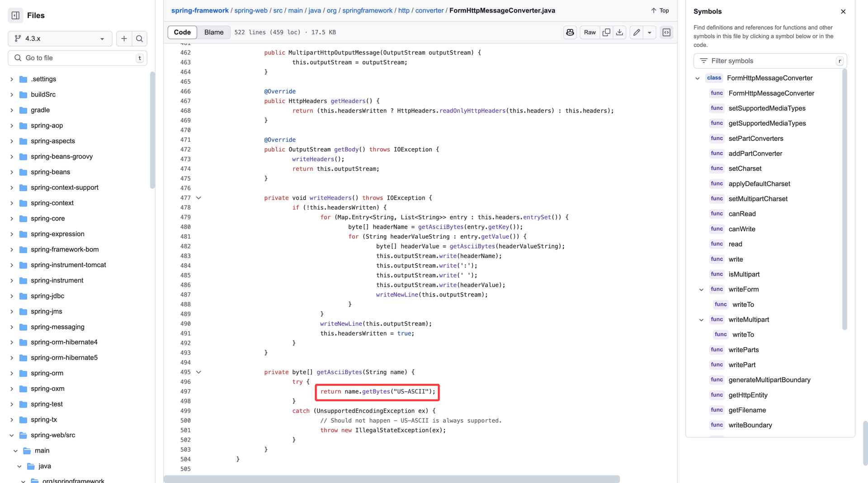The width and height of the screenshot is (868, 483).
Task: Select the spring-beans-groovy folder
Action: click(61, 156)
